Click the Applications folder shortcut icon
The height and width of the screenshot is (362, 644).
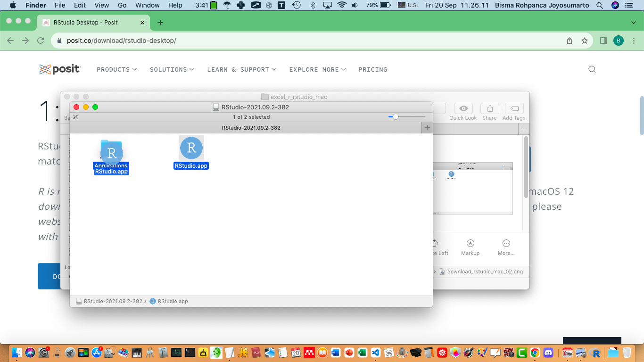coord(111,151)
